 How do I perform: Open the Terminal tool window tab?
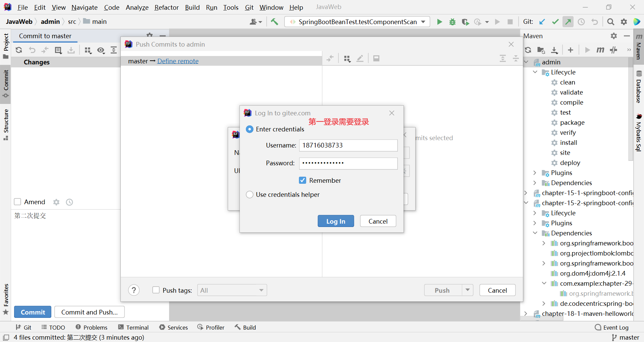pyautogui.click(x=133, y=327)
